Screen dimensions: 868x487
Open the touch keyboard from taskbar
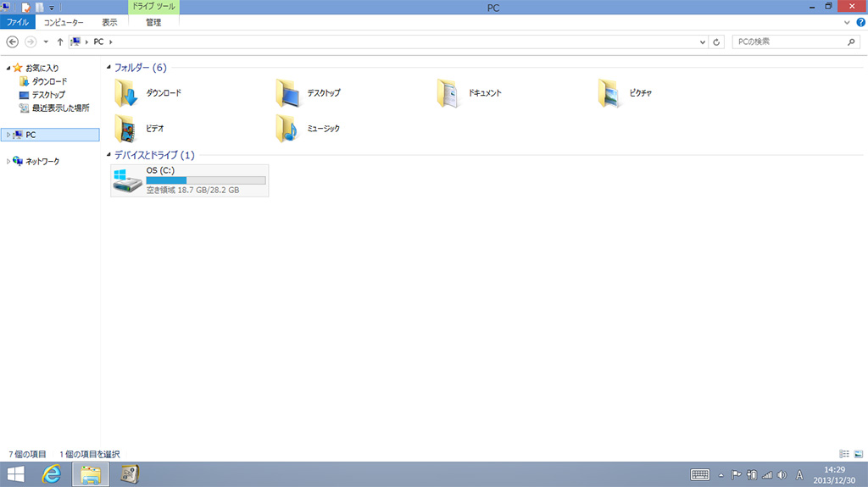click(x=699, y=475)
